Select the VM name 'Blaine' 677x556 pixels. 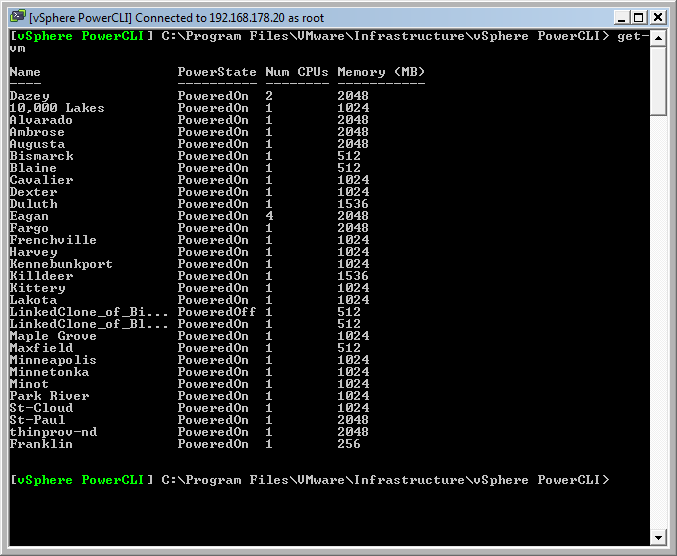33,168
